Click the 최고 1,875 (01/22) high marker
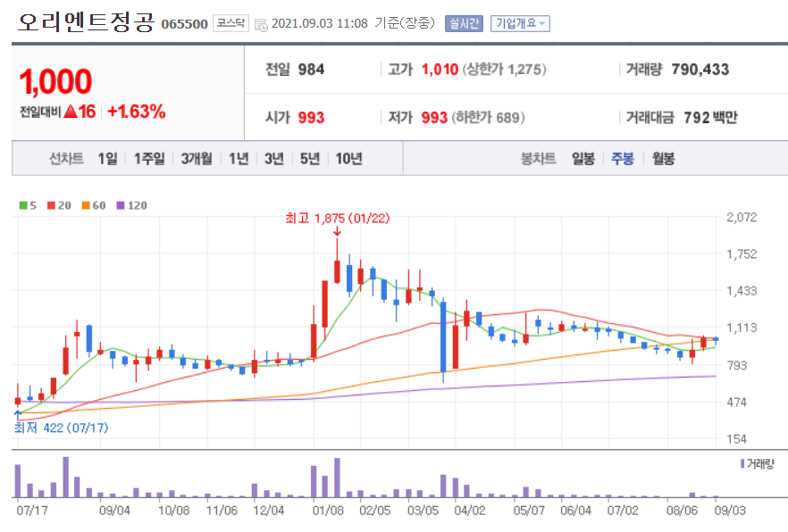This screenshot has height=532, width=788. pos(337,219)
